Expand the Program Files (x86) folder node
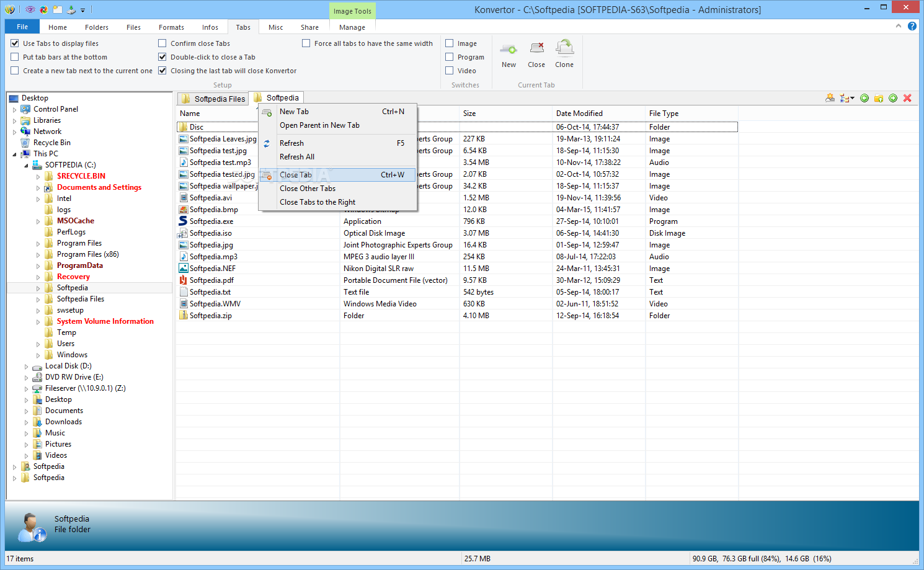924x570 pixels. coord(38,255)
